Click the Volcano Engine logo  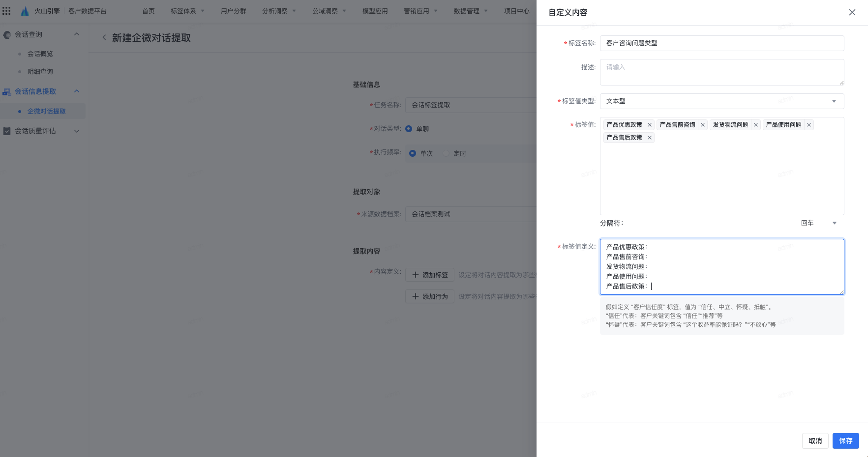[25, 11]
